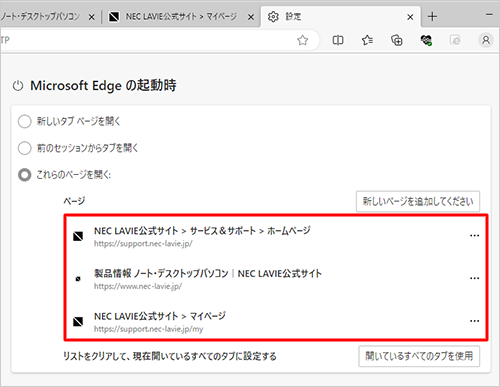Click the リストをクリアして、現在開いている label text
Viewport: 500px width, 387px height.
click(170, 356)
